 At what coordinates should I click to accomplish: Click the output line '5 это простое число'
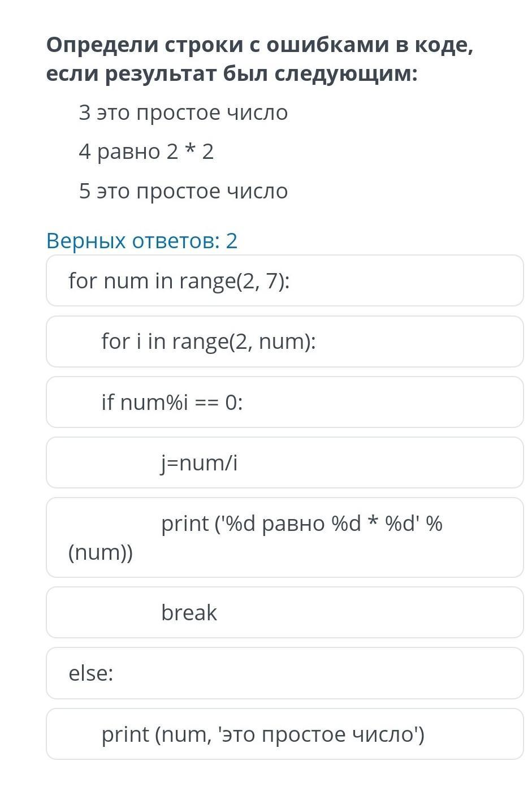pyautogui.click(x=183, y=191)
